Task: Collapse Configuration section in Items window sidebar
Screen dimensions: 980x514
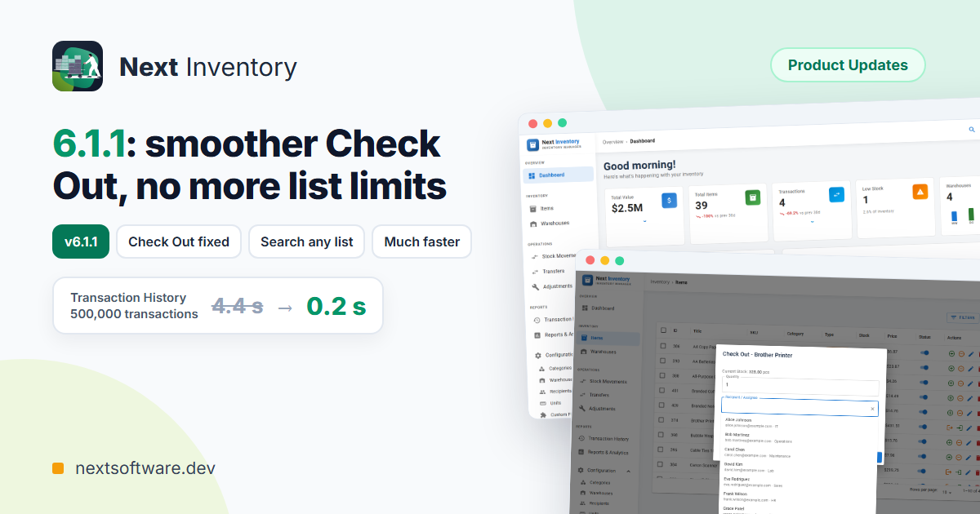Action: coord(629,471)
